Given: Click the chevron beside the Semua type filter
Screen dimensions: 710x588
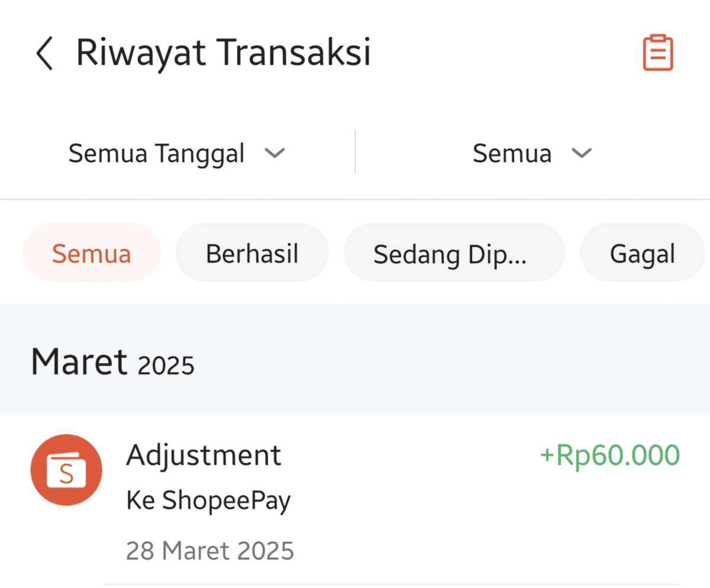Looking at the screenshot, I should (582, 153).
